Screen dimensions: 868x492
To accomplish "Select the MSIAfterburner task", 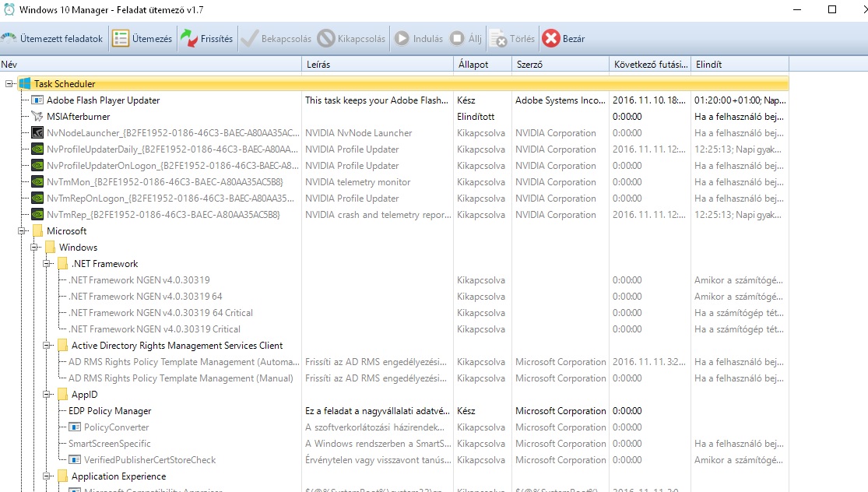I will [78, 117].
